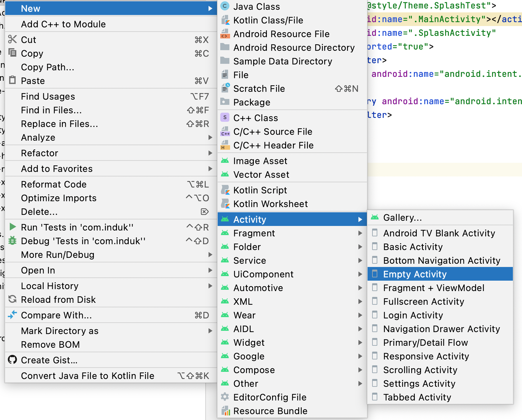Viewport: 522px width, 420px height.
Task: Expand the Mark Directory as submenu arrow
Action: click(x=210, y=331)
